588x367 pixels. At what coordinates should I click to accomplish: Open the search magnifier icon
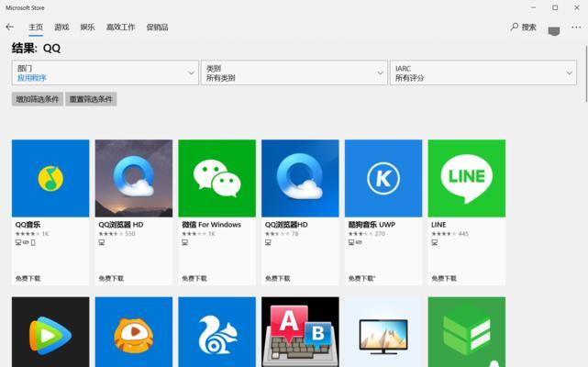(x=514, y=27)
